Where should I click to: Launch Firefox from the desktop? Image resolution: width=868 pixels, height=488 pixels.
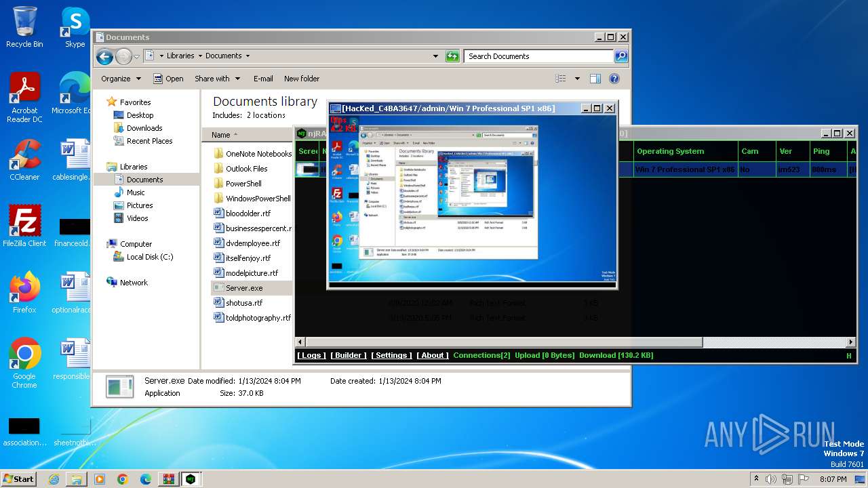click(x=24, y=293)
